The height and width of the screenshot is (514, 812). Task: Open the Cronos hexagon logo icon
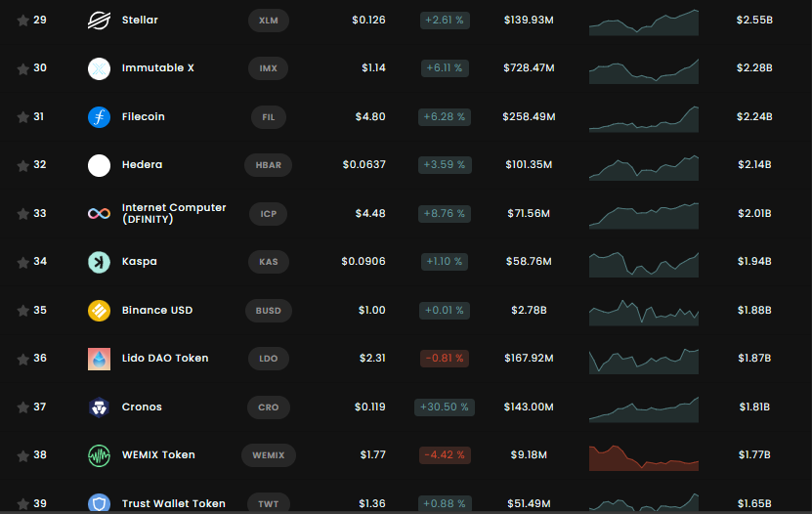click(x=99, y=407)
